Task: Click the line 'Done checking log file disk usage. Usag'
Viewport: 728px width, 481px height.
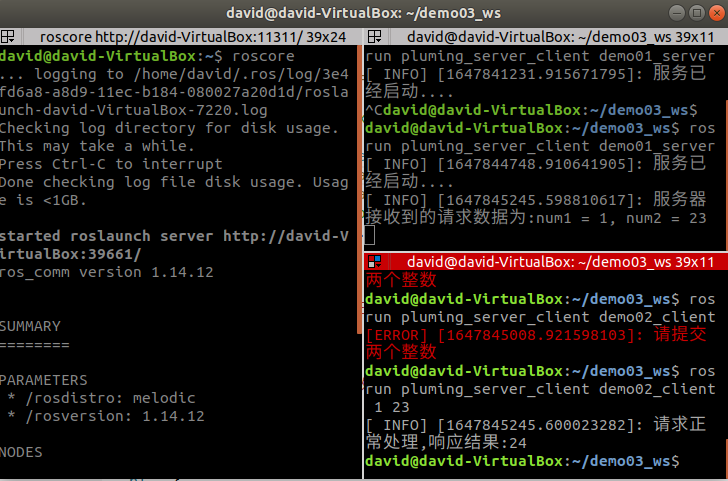Action: [174, 182]
